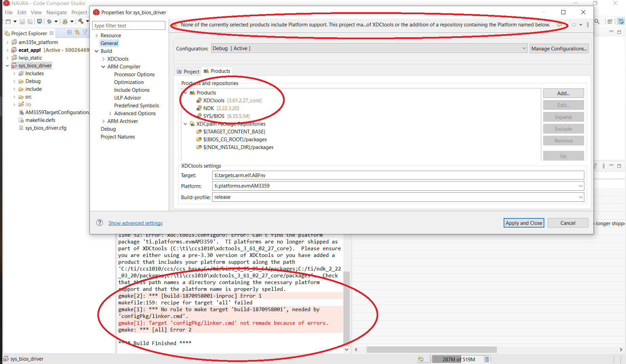The width and height of the screenshot is (626, 364).
Task: Switch to the Products tab
Action: [217, 71]
